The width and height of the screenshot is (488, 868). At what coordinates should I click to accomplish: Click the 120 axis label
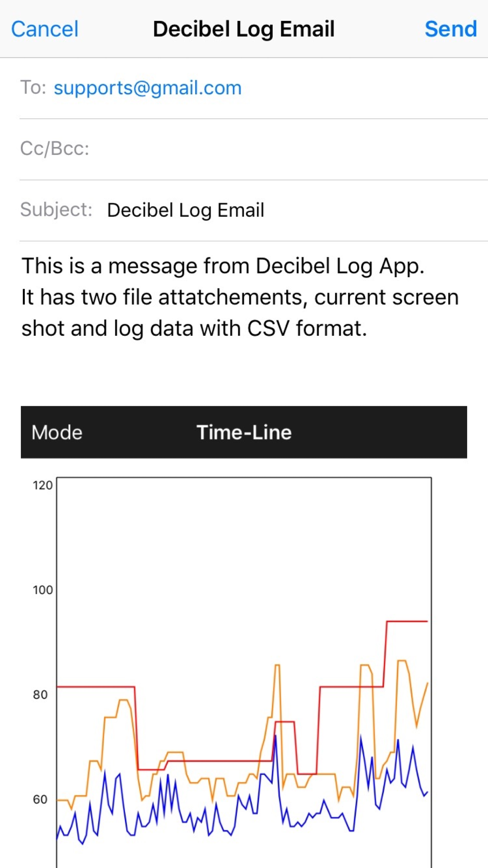pyautogui.click(x=42, y=485)
